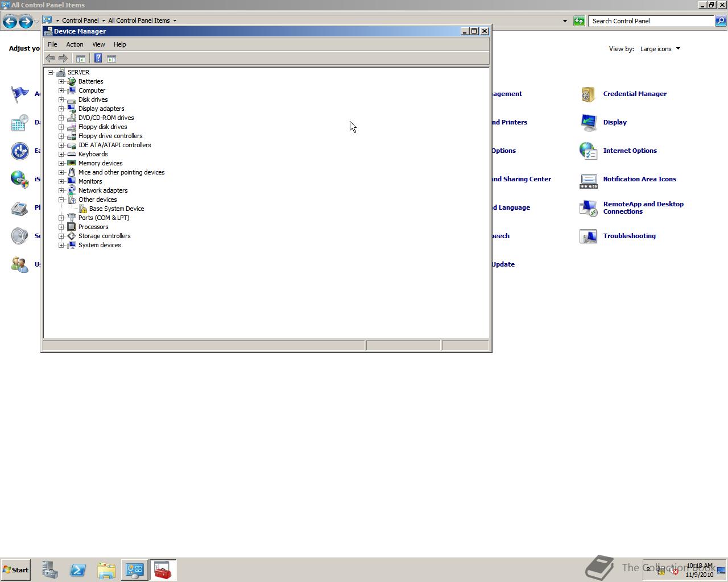728x582 pixels.
Task: Expand Ports (COM & LPT) node
Action: pos(61,218)
